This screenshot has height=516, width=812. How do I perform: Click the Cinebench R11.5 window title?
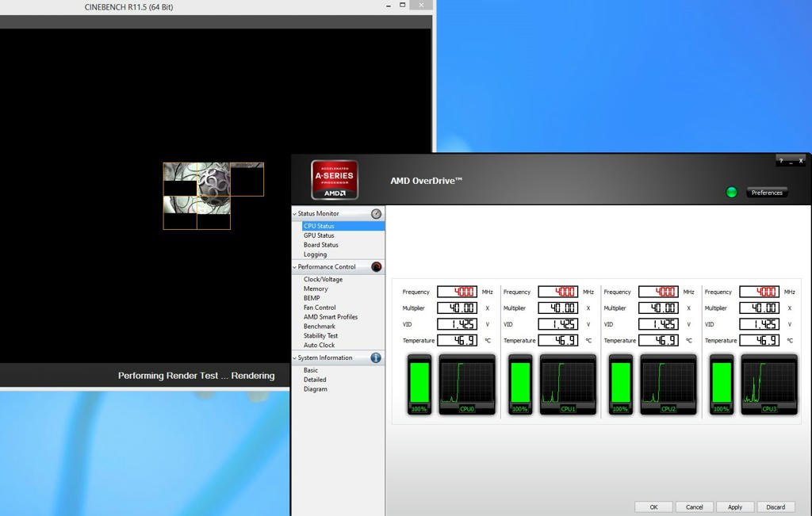point(129,7)
